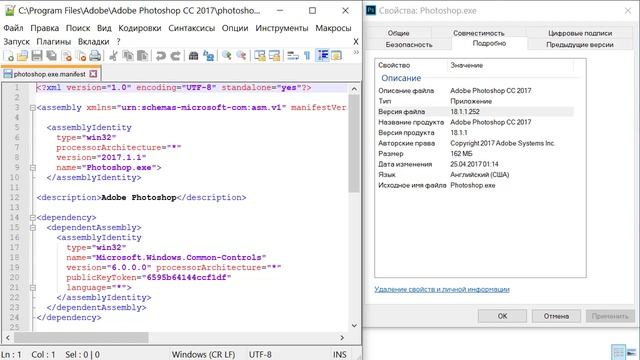
Task: Open the Плагины menu
Action: [x=53, y=42]
